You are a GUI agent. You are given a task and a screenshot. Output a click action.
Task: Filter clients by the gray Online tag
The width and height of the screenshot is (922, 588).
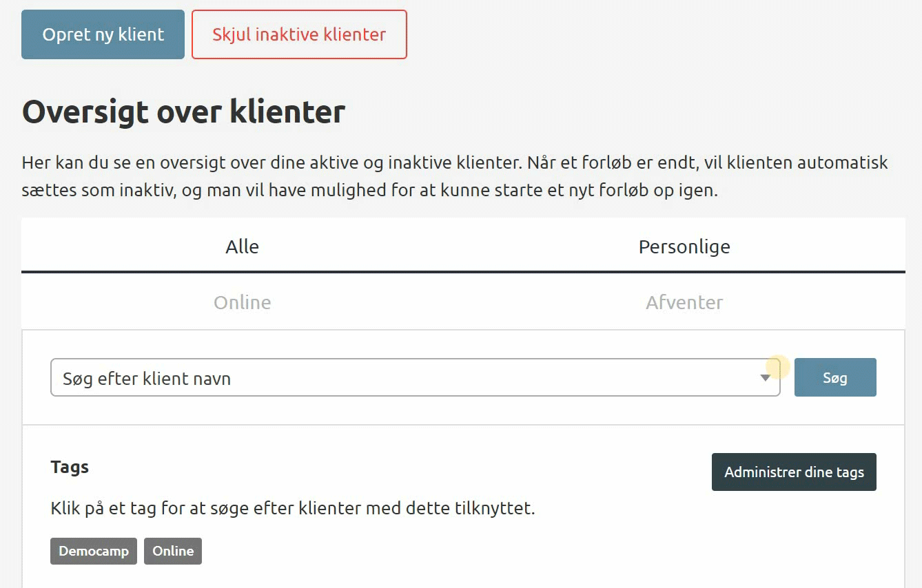[173, 552]
